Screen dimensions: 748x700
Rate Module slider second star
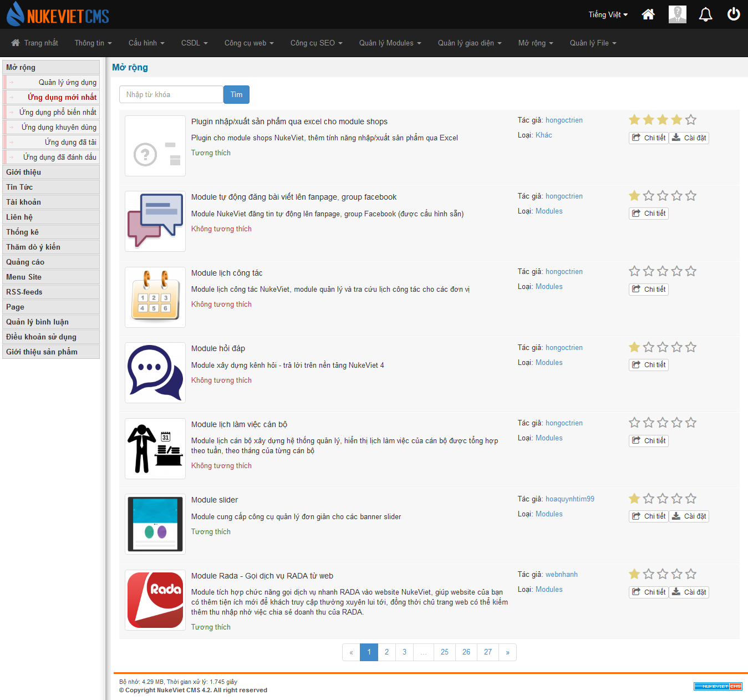pos(649,499)
